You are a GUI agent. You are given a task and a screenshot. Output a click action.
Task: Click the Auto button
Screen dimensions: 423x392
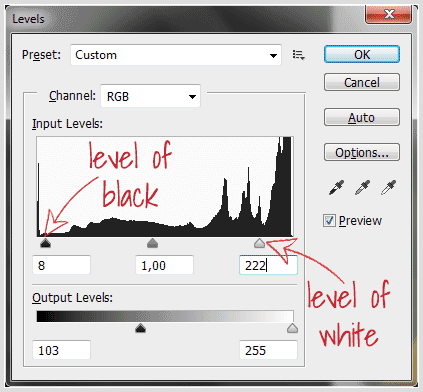click(x=362, y=117)
